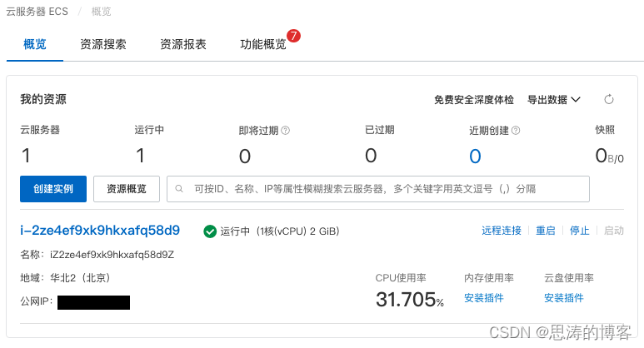Image resolution: width=644 pixels, height=348 pixels.
Task: Click 重启 to restart instance
Action: 546,231
